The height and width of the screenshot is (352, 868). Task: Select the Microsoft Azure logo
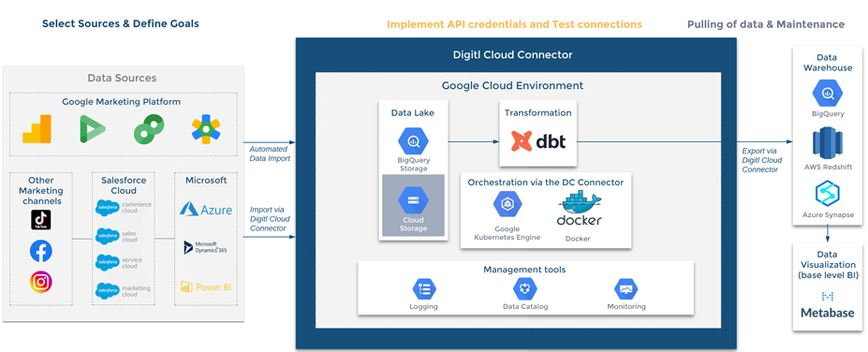pos(206,210)
